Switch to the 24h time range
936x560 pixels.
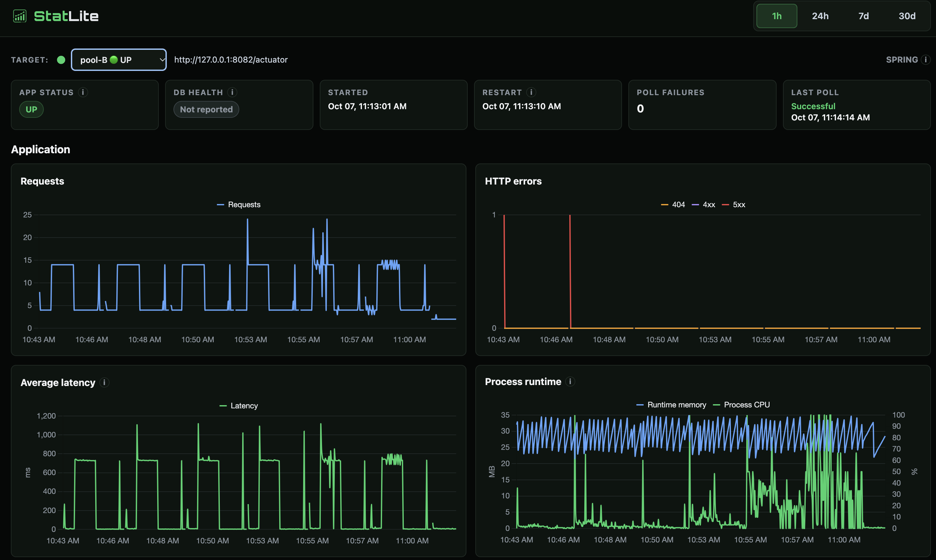(820, 16)
